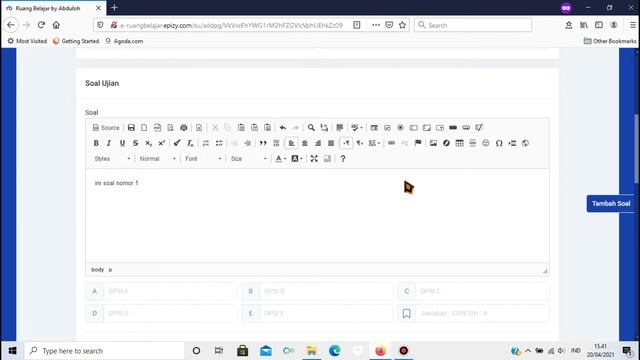Insert special character Omega icon
Image resolution: width=640 pixels, height=360 pixels.
click(499, 143)
